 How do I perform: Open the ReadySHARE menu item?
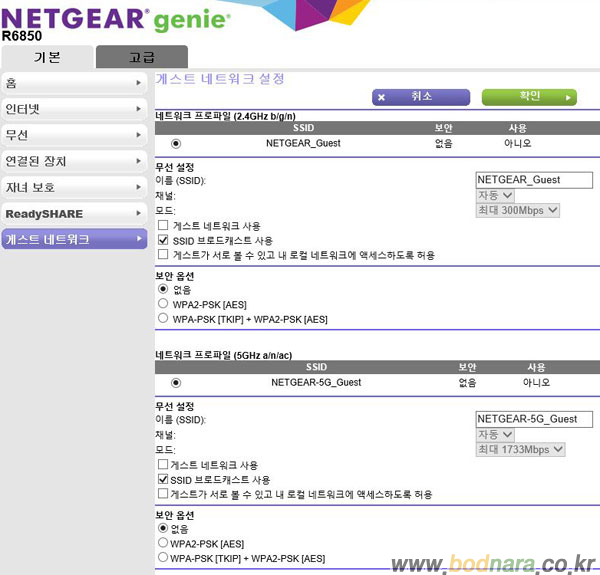point(74,213)
